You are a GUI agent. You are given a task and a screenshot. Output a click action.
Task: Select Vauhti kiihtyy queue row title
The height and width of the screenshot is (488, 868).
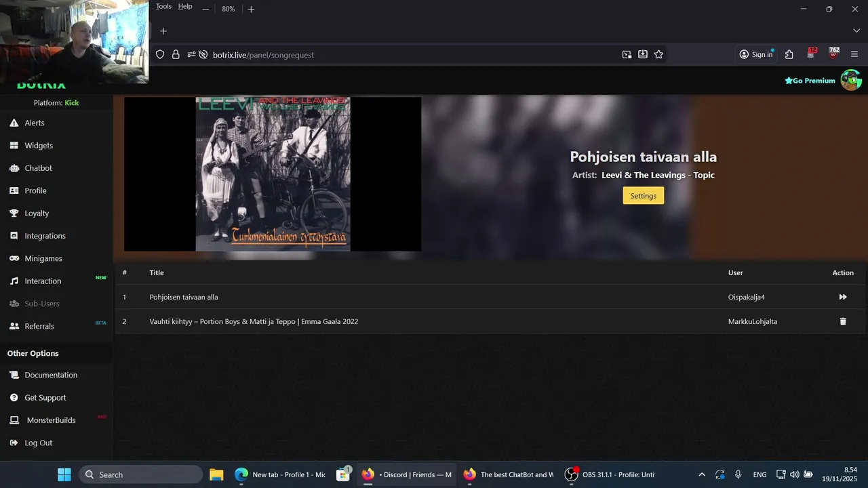point(254,321)
